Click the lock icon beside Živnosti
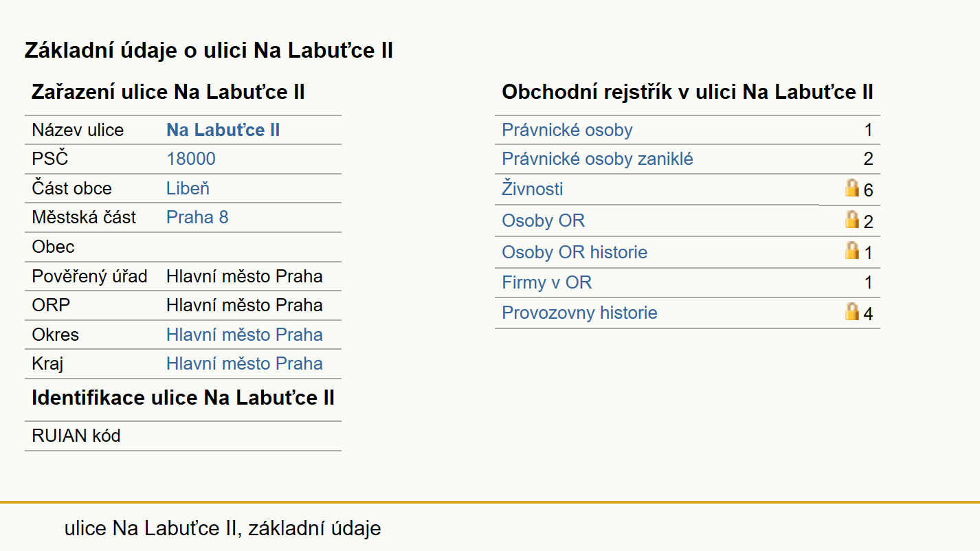Screen dimensions: 980x551 (852, 188)
